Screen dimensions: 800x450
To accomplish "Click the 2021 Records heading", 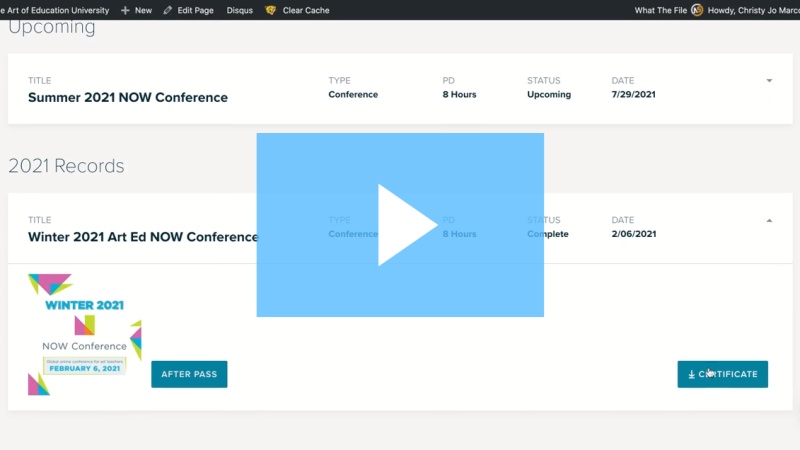I will (x=66, y=166).
